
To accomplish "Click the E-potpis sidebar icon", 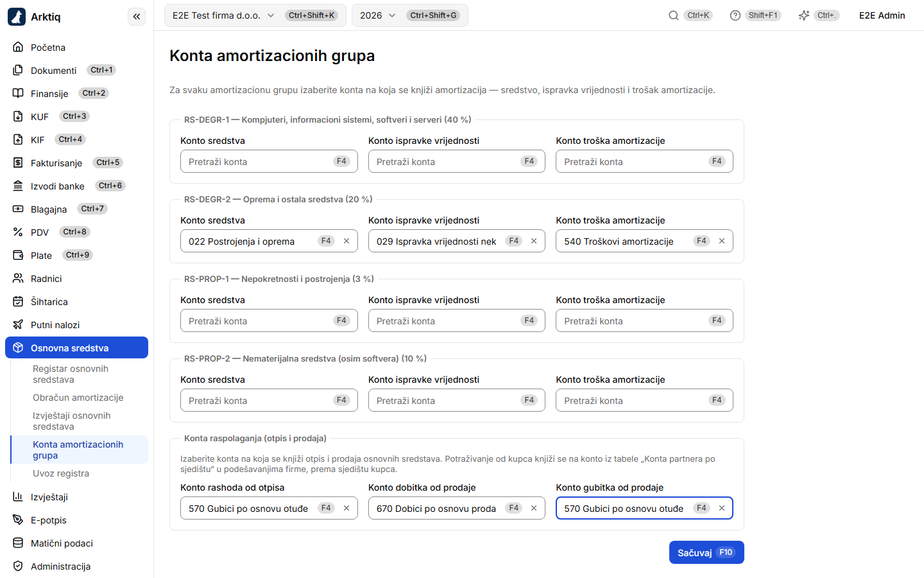I will pos(18,520).
